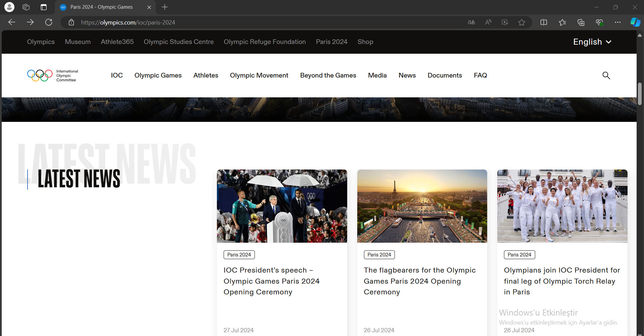
Task: Open the IOC menu item
Action: pyautogui.click(x=117, y=76)
